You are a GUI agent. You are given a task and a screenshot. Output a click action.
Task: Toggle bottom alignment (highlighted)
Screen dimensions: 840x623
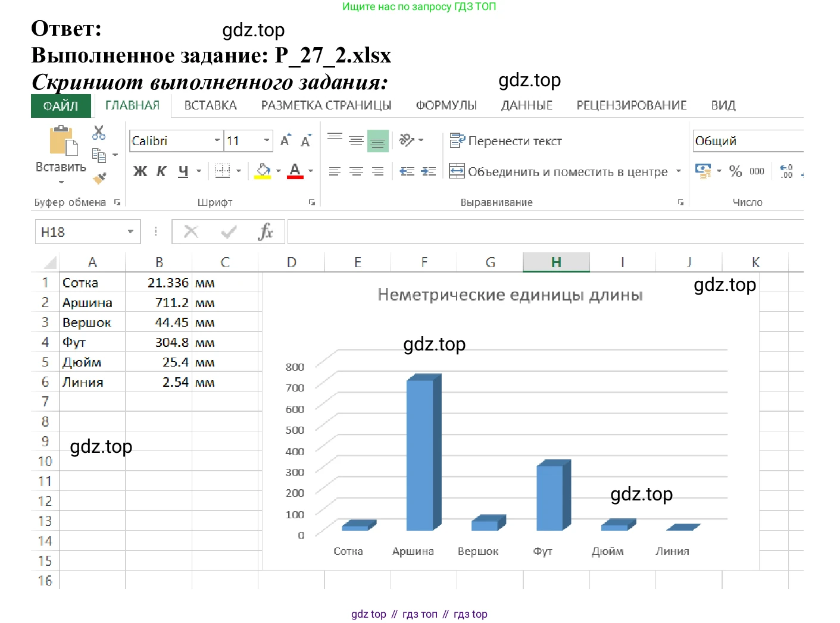[378, 141]
